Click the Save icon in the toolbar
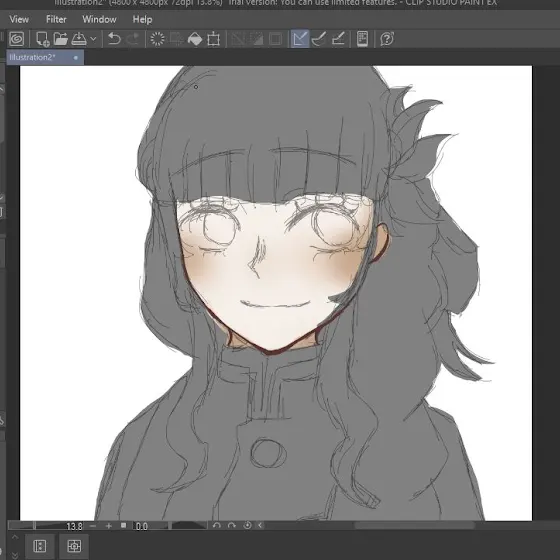 79,39
